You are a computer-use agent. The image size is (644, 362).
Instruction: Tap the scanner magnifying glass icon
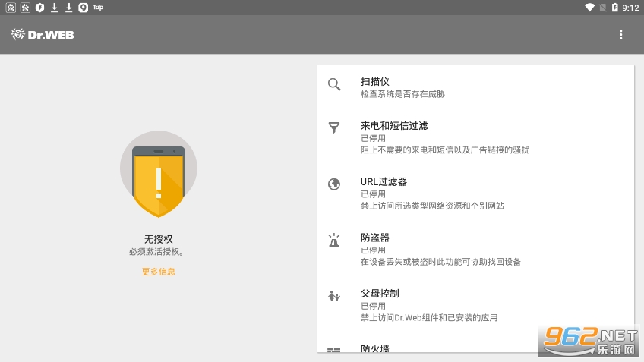tap(334, 84)
